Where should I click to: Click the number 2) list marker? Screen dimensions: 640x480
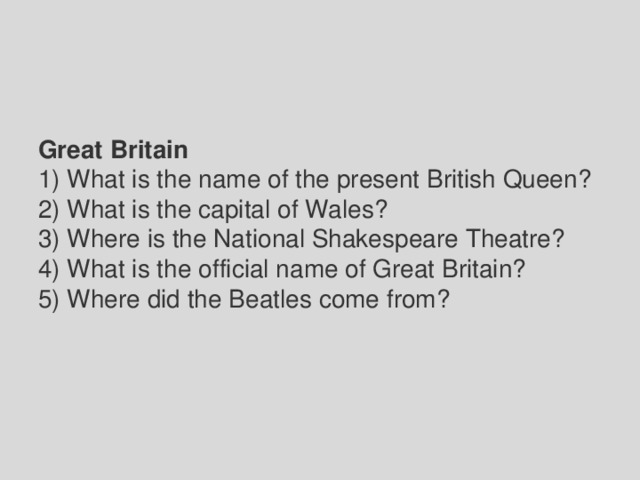click(49, 210)
